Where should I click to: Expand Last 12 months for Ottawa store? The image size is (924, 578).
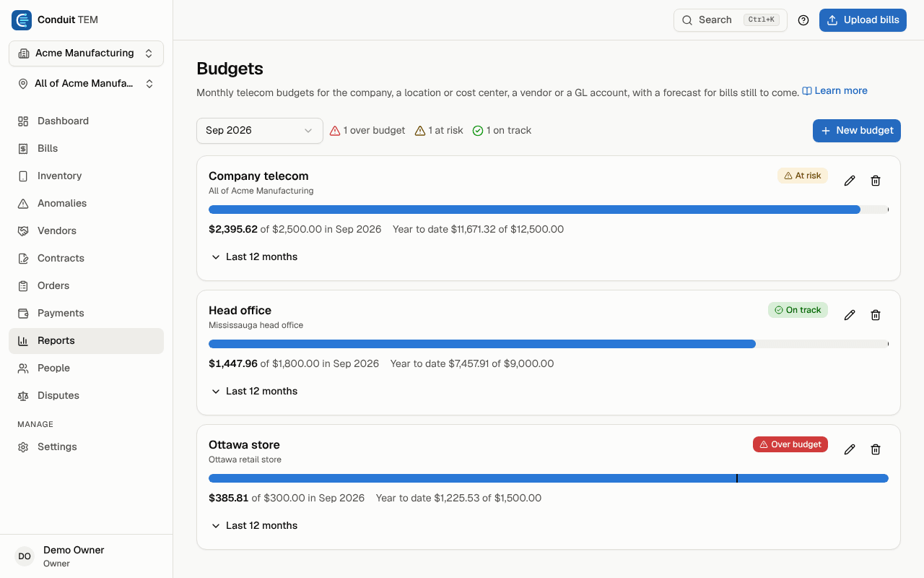[254, 526]
